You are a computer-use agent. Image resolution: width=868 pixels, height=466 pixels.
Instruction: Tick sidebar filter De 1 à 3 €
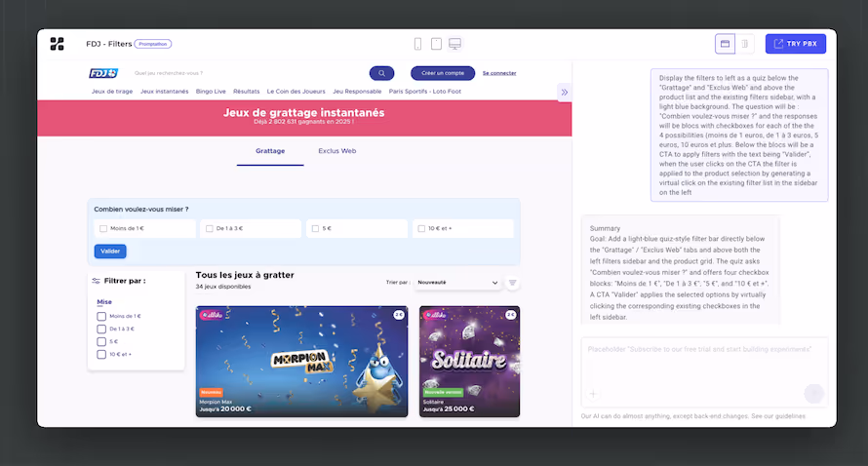point(101,330)
